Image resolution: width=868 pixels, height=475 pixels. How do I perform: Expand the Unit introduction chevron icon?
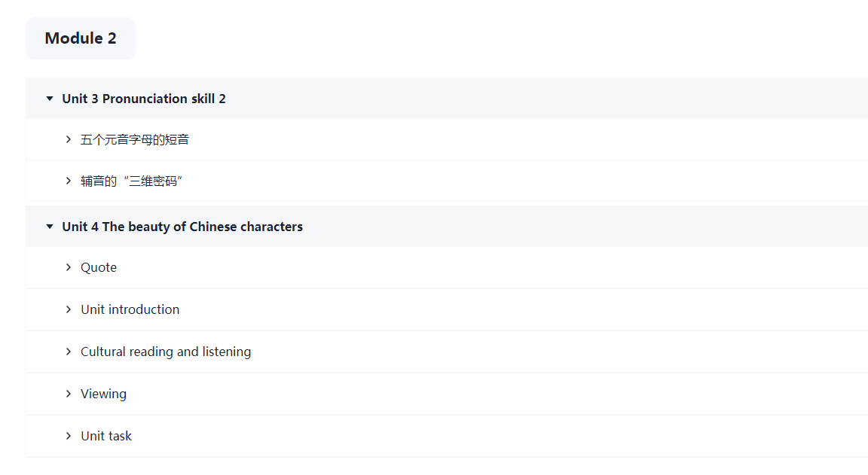69,309
